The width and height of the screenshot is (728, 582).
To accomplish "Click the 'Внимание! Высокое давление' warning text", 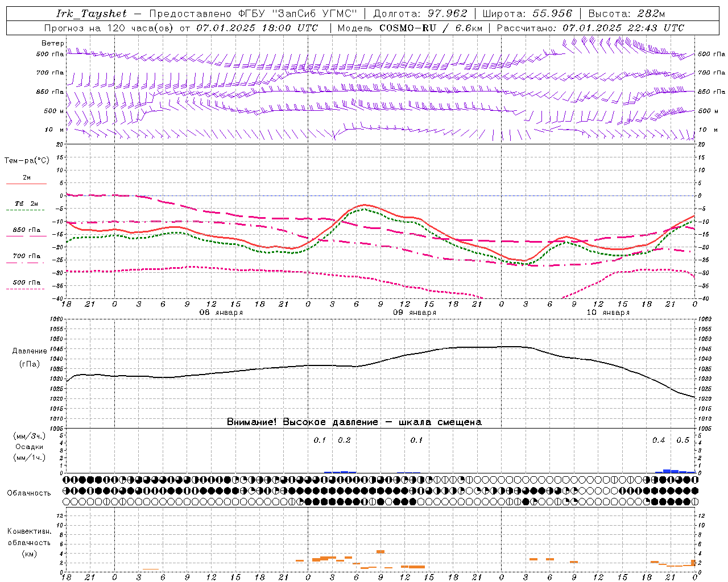I will 302,422.
